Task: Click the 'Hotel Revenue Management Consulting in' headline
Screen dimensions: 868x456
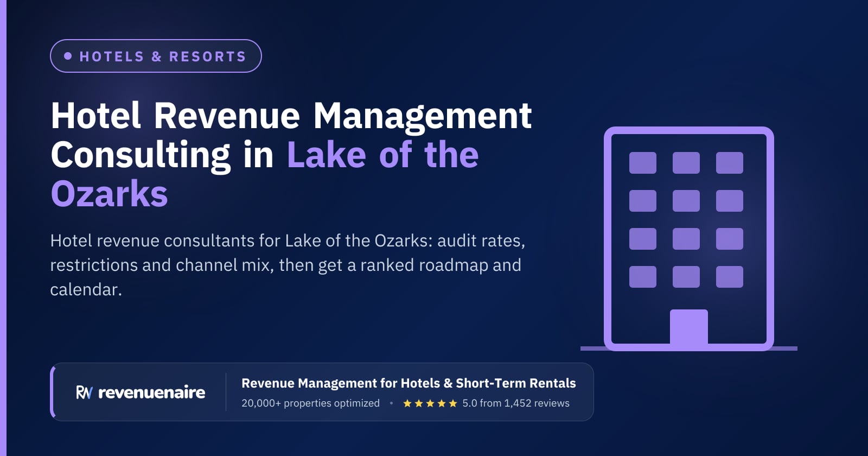Action: click(291, 135)
